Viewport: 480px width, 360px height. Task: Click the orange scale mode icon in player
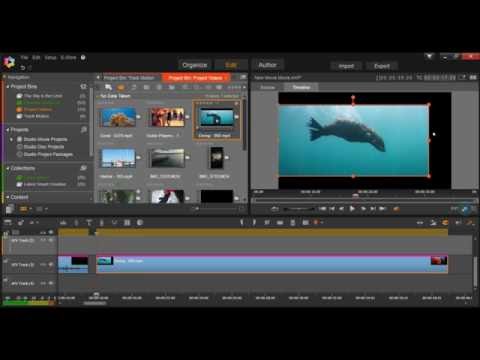[396, 209]
